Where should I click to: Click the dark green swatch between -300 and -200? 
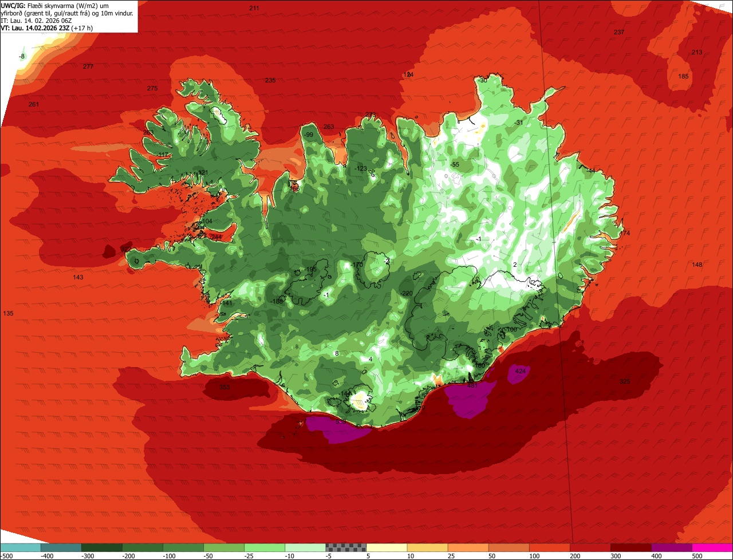(x=101, y=547)
